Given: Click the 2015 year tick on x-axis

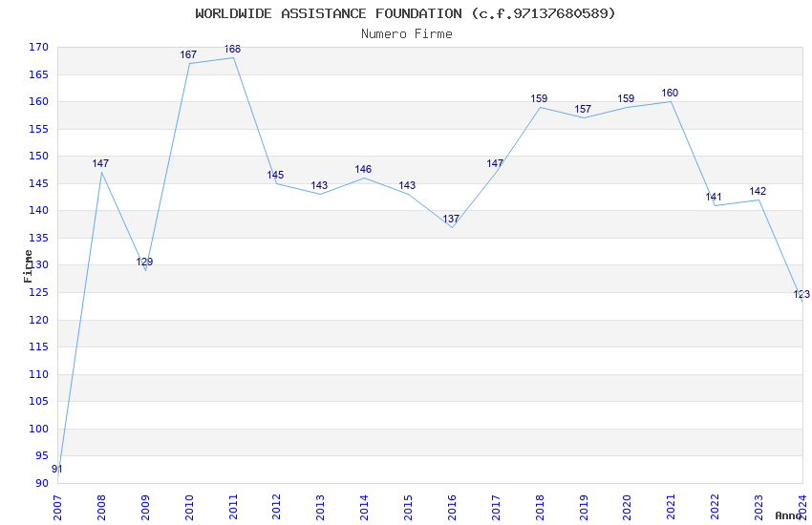Looking at the screenshot, I should coord(408,508).
